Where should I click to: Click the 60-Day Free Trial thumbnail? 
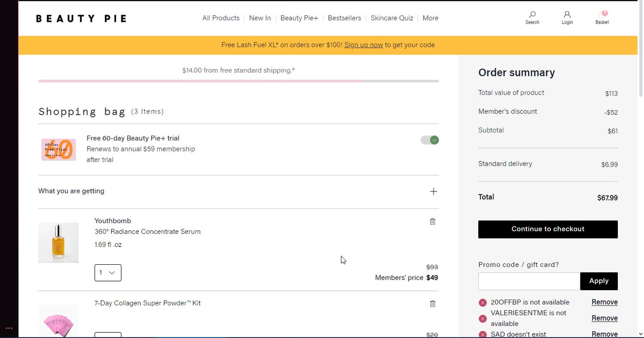58,149
